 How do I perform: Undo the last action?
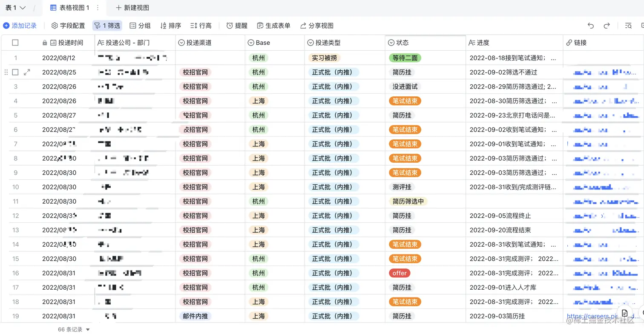click(590, 26)
